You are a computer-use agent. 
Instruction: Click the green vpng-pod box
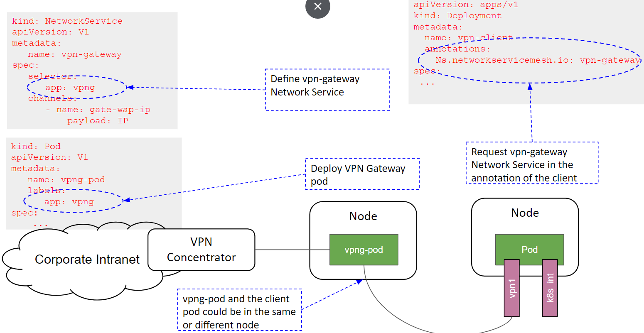[x=364, y=250]
